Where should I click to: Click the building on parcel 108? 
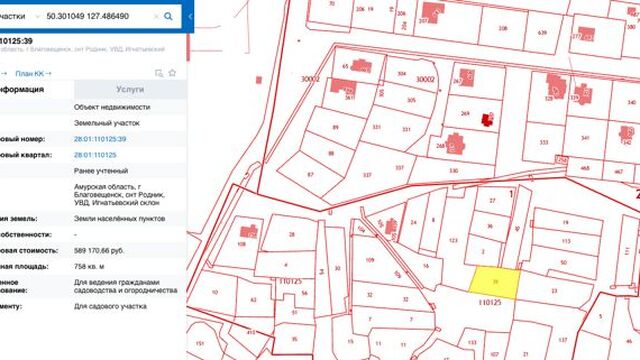(x=249, y=231)
